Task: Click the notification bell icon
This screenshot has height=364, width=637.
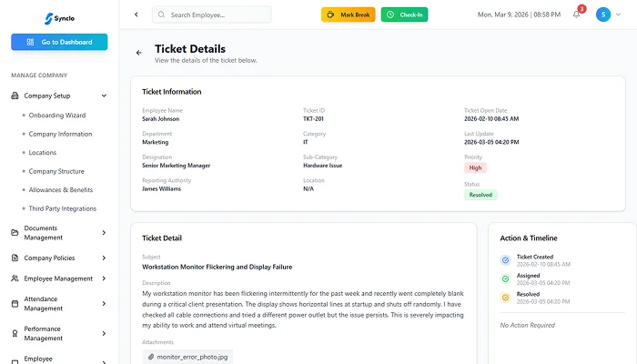Action: coord(576,15)
